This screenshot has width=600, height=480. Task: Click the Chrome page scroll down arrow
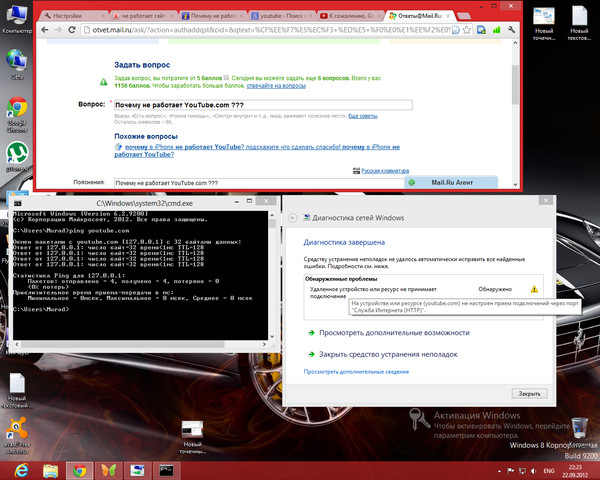click(515, 184)
